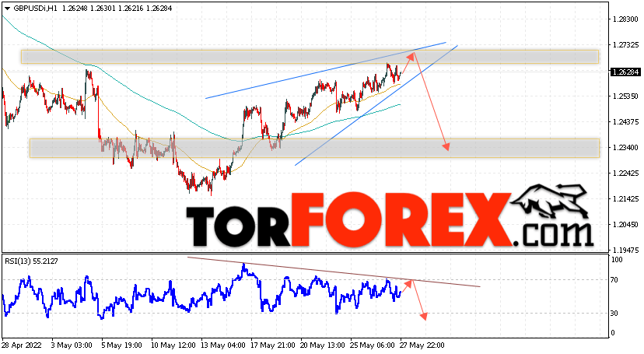Click the 5 May 19:00 time label
The image size is (644, 354).
point(121,345)
